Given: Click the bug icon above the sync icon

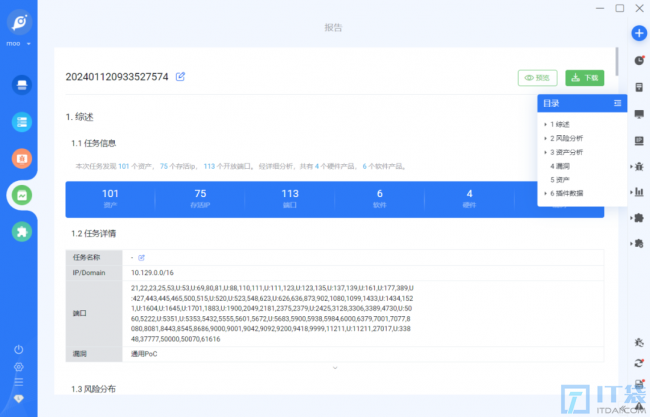Looking at the screenshot, I should click(639, 342).
